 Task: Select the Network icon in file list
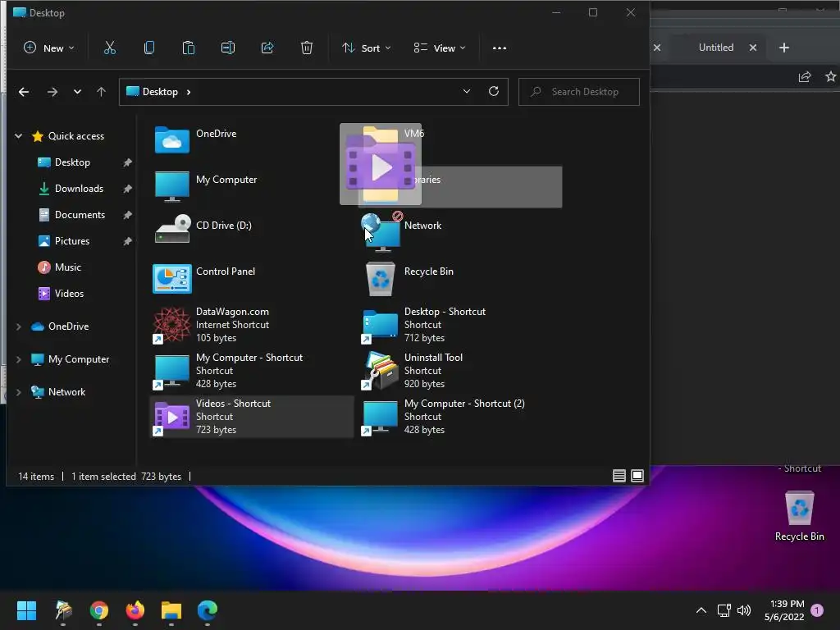(381, 232)
